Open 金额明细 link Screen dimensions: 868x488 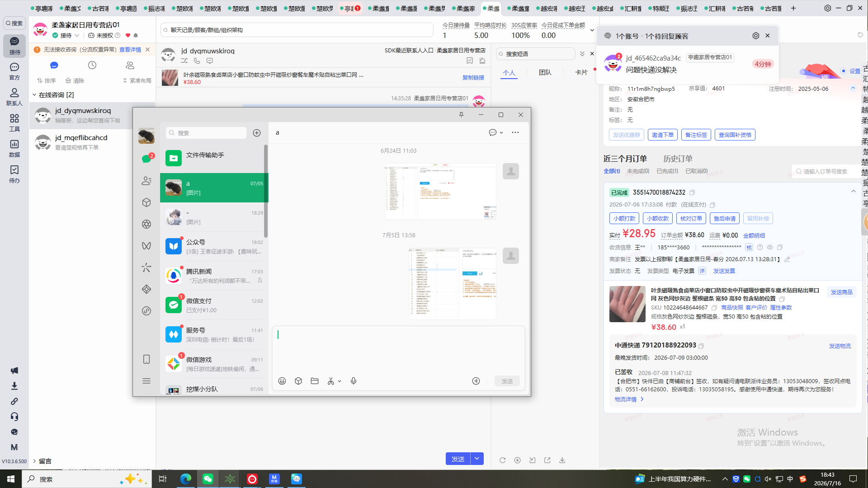[x=754, y=235]
